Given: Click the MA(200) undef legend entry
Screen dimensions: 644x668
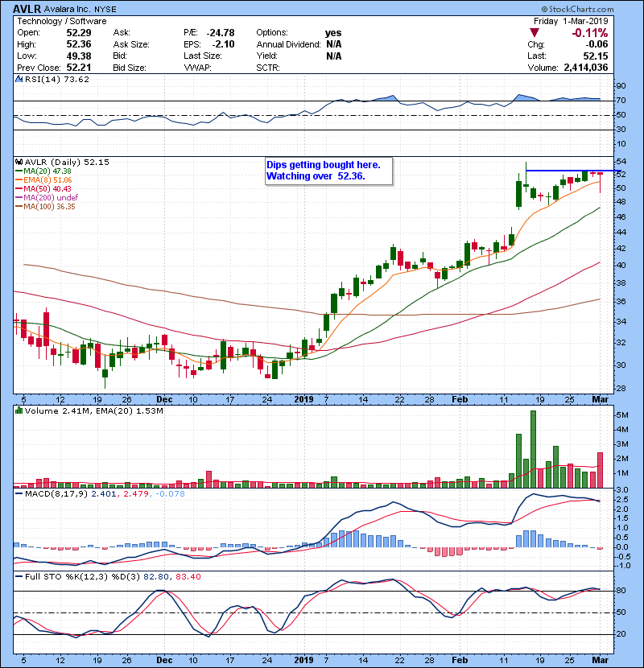Looking at the screenshot, I should pyautogui.click(x=51, y=197).
